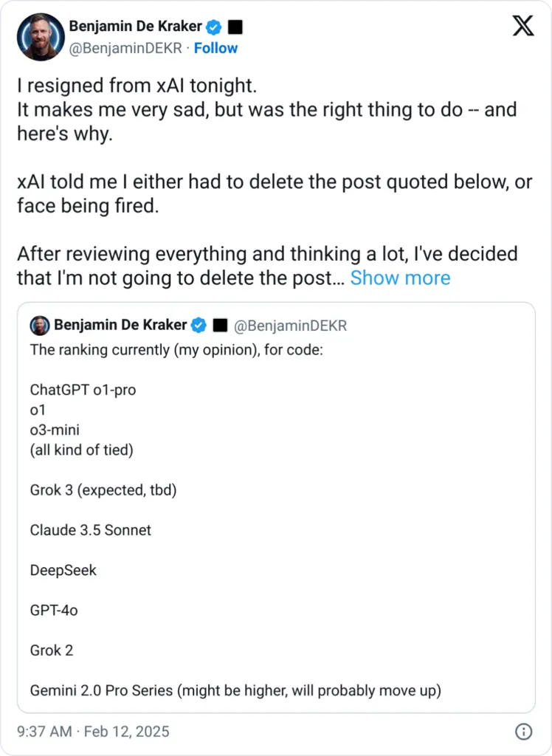
Task: Click the black square badge in the quoted post
Action: pyautogui.click(x=219, y=326)
